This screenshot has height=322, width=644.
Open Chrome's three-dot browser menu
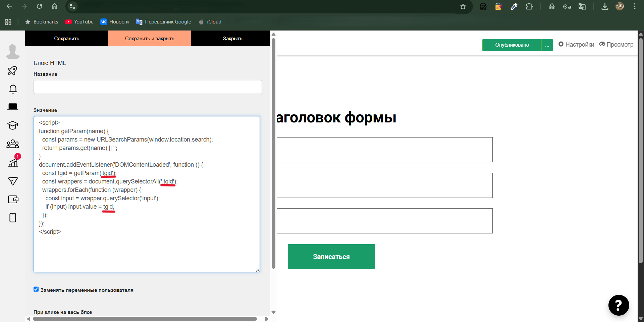coord(635,6)
